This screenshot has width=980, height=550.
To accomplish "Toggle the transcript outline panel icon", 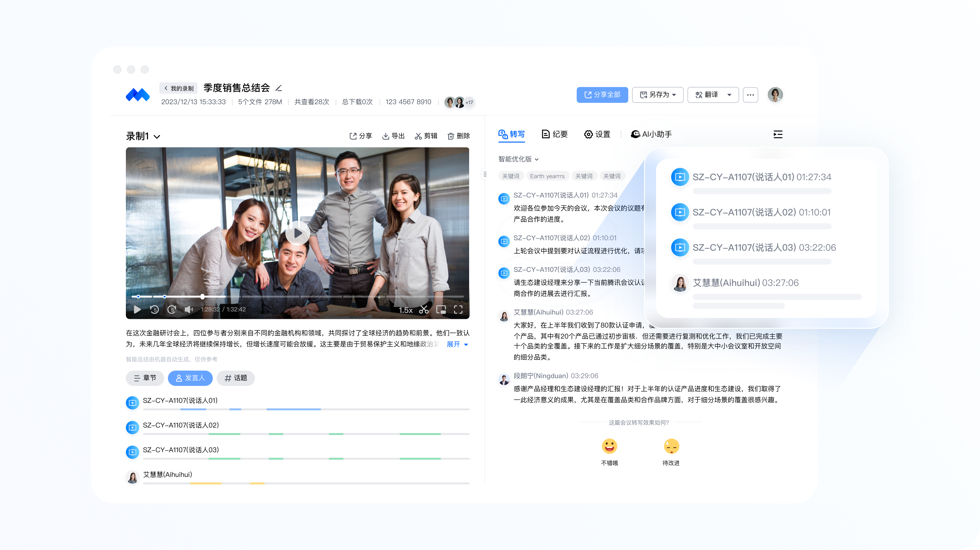I will click(778, 134).
